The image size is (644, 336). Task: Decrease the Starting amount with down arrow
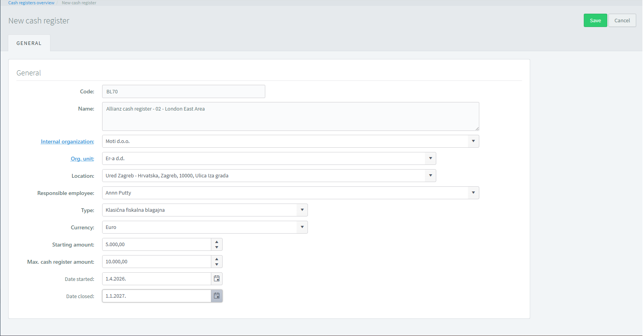(x=217, y=247)
